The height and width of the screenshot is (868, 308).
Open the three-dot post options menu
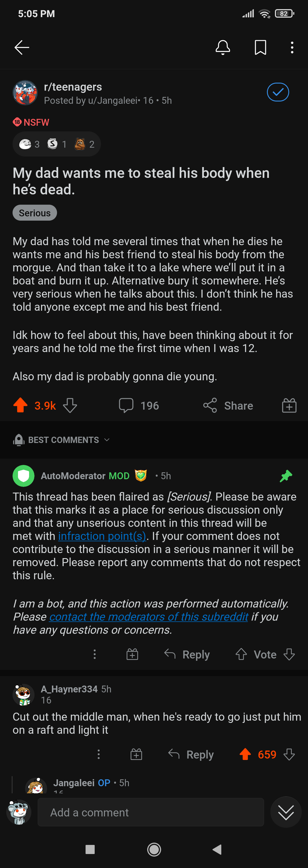(x=292, y=48)
